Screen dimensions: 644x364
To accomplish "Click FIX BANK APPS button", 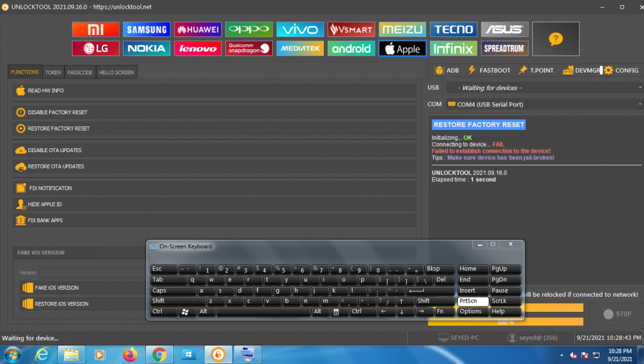I will coord(214,221).
